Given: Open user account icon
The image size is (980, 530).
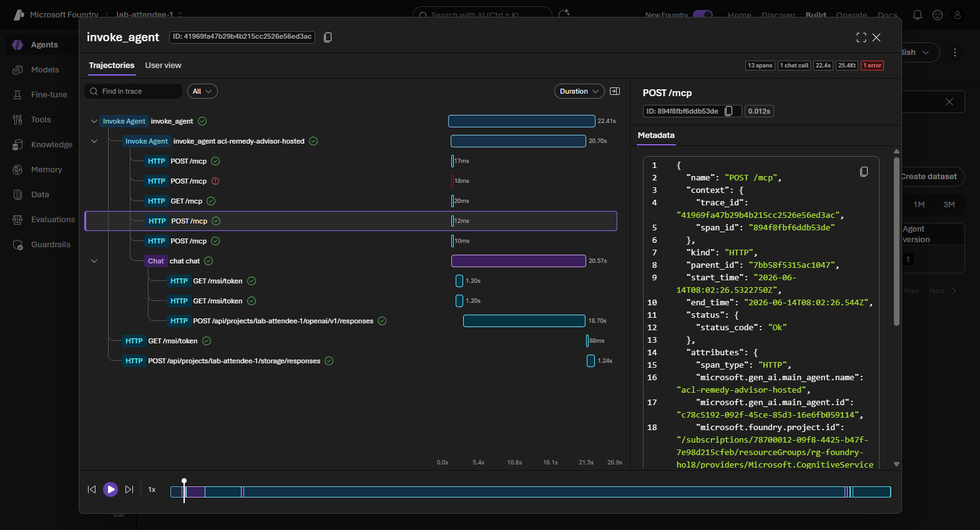Looking at the screenshot, I should pos(958,15).
